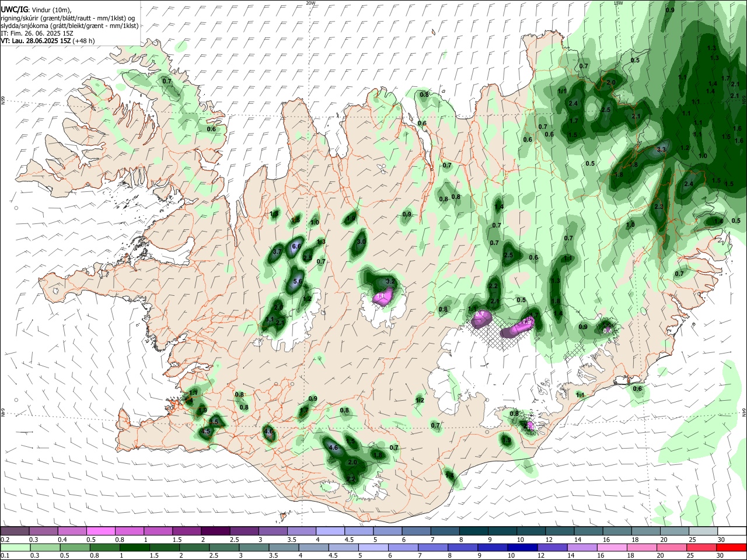Click the bright pink 0.5 snow legend swatch
This screenshot has height=560, width=747.
(100, 531)
